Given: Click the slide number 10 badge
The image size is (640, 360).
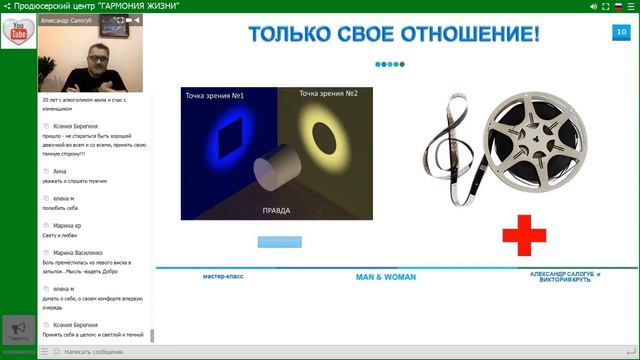Looking at the screenshot, I should point(621,32).
